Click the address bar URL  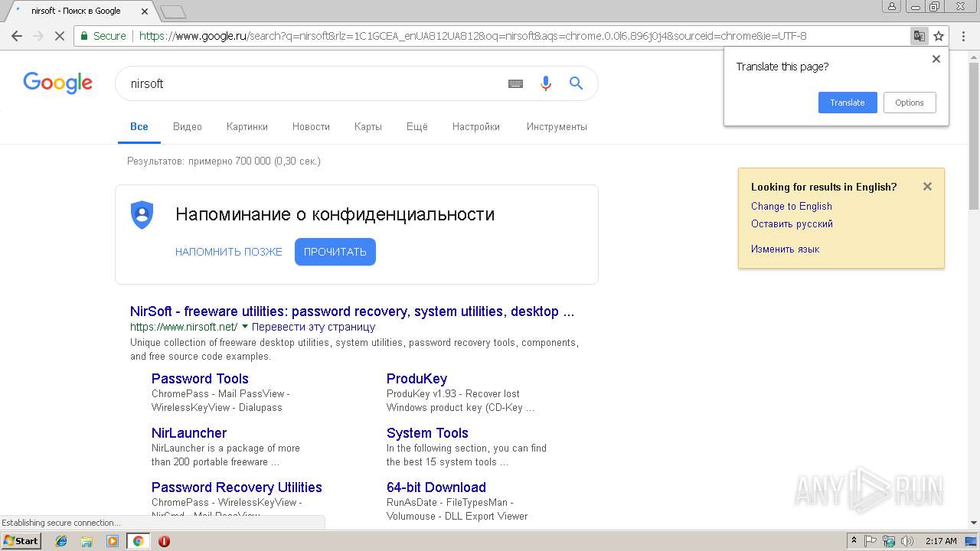coord(472,36)
